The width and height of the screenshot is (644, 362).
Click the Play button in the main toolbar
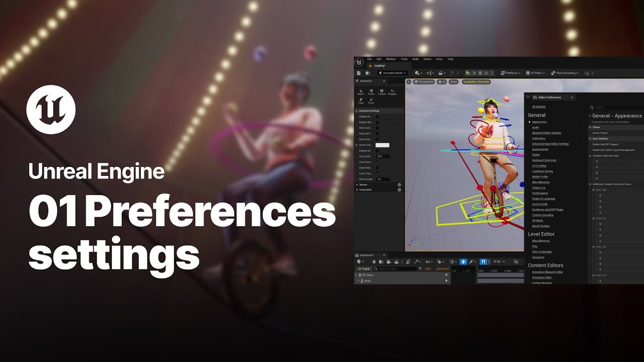(x=468, y=73)
